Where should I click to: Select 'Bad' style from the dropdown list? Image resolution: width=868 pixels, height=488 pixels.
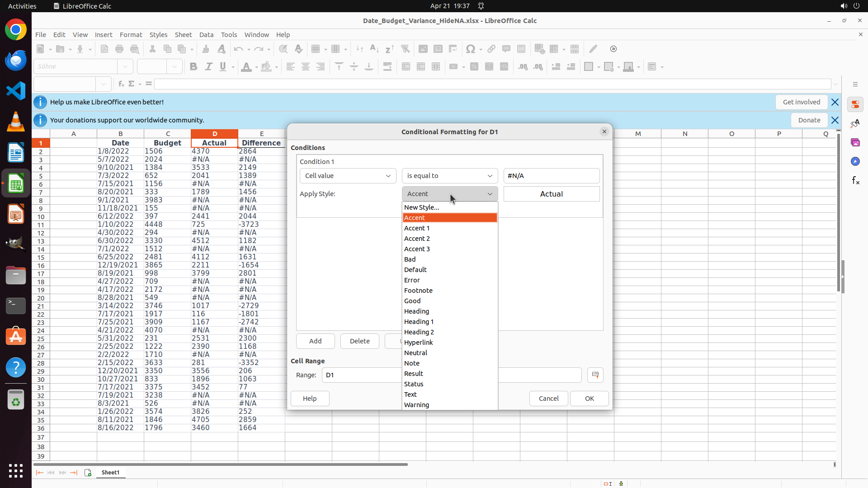pos(410,259)
